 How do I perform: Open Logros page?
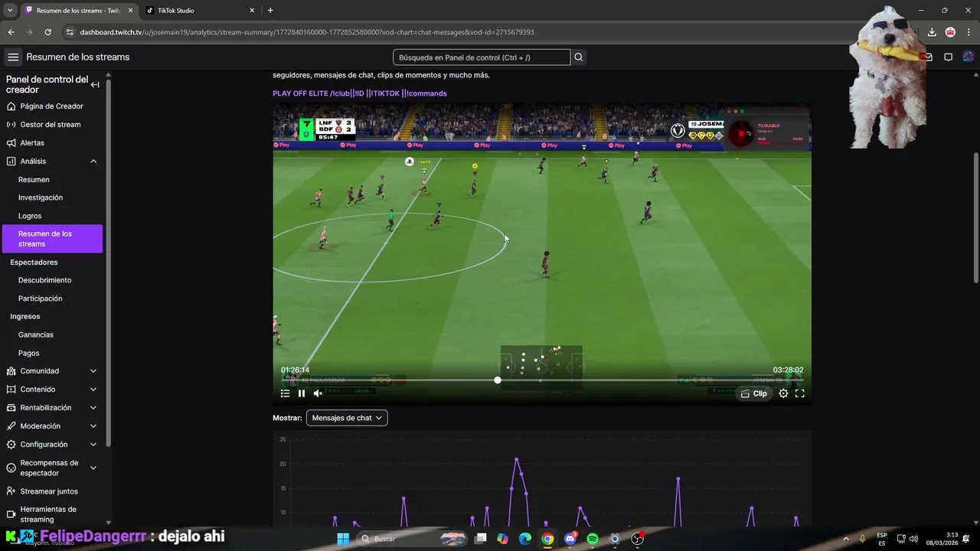click(30, 216)
